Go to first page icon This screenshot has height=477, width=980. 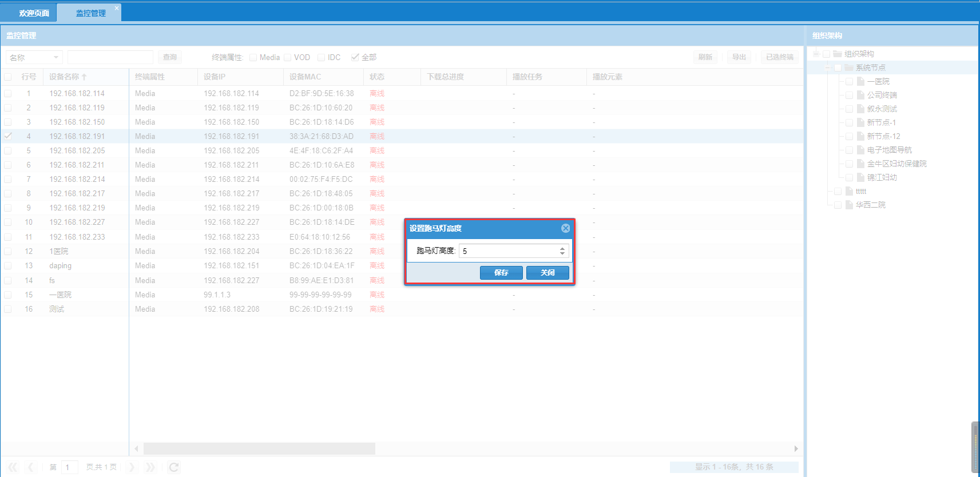point(13,467)
